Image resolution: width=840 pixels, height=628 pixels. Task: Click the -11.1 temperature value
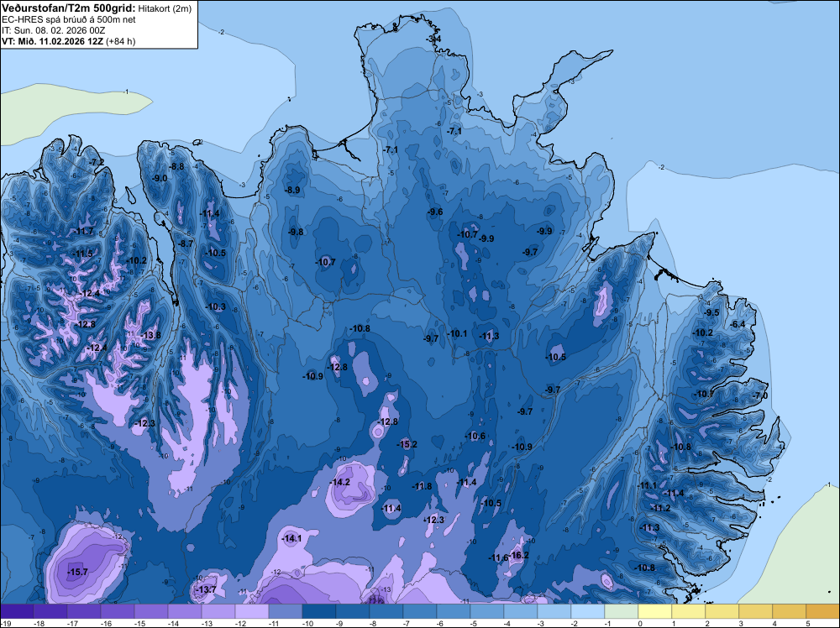pyautogui.click(x=648, y=485)
